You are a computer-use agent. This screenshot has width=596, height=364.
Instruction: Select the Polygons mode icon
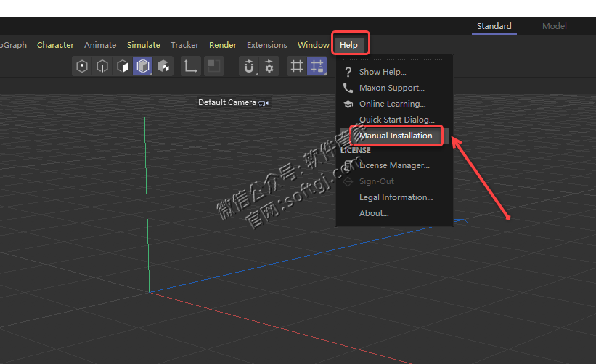pyautogui.click(x=123, y=67)
